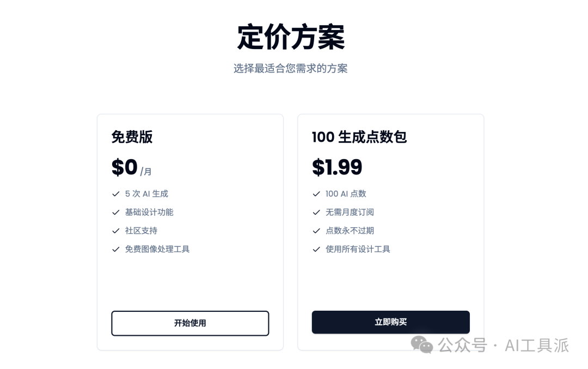Viewport: 588px width, 369px height.
Task: Click checkmark icon beside 5 次 AI 生成
Action: coord(116,193)
